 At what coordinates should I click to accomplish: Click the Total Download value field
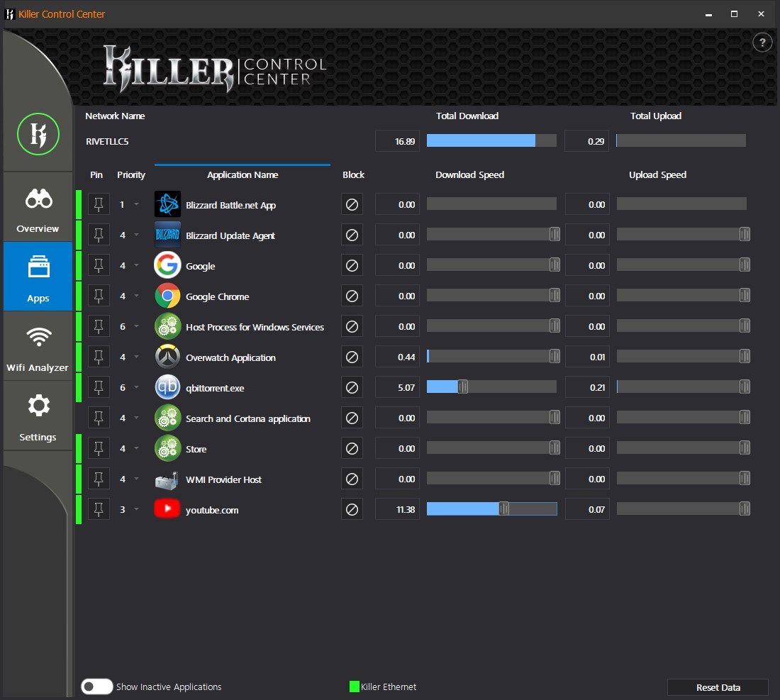(396, 140)
